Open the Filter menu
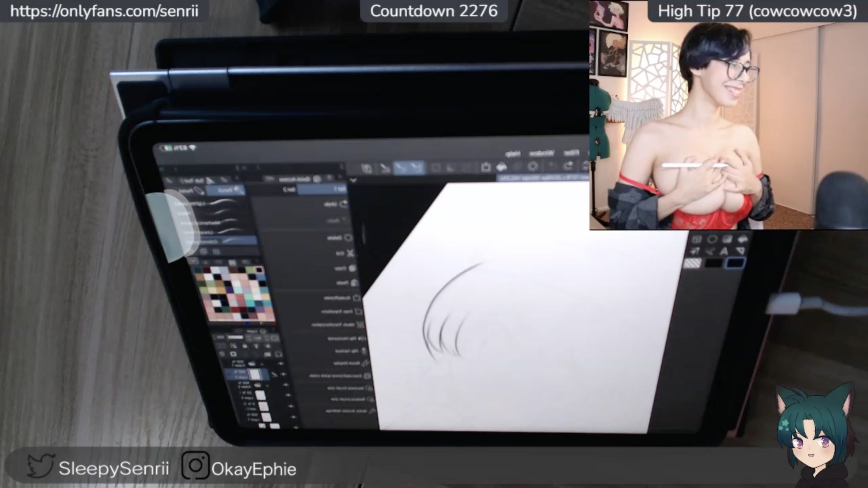The height and width of the screenshot is (488, 868). [x=571, y=153]
